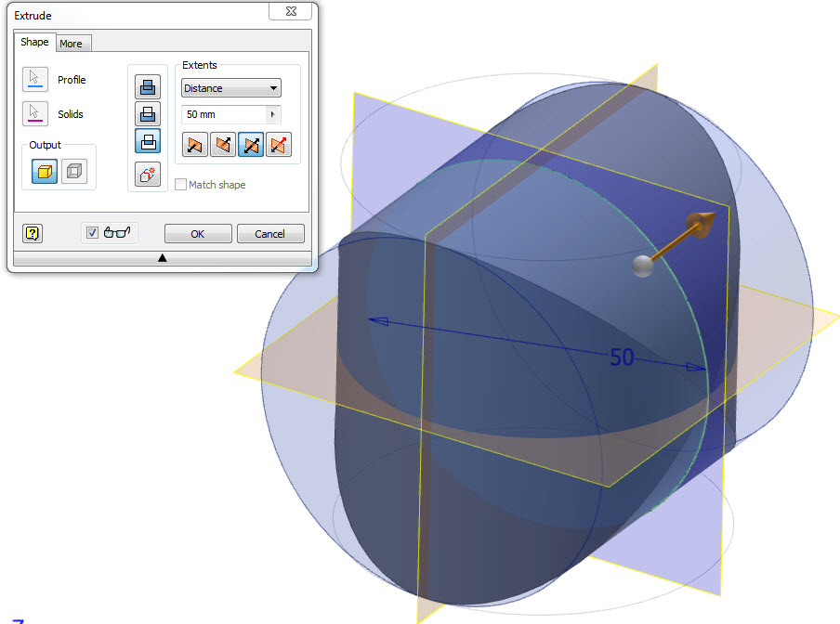This screenshot has width=840, height=624.
Task: Choose the Cut boolean operation
Action: point(148,114)
